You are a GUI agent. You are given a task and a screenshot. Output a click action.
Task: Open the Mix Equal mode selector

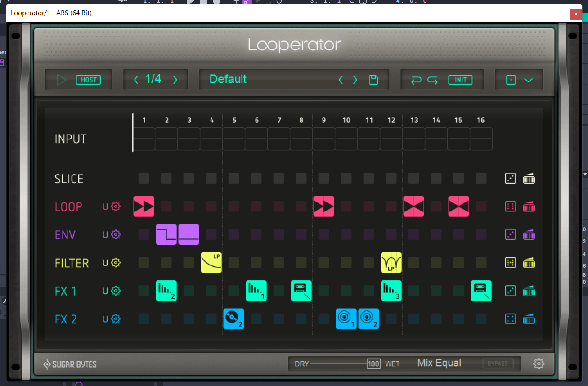coord(439,363)
